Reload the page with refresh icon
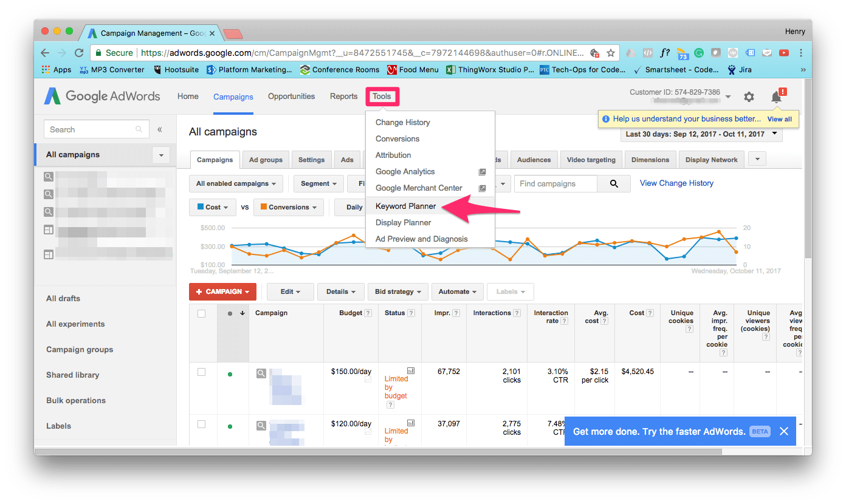Viewport: 846px width, 504px height. 79,53
